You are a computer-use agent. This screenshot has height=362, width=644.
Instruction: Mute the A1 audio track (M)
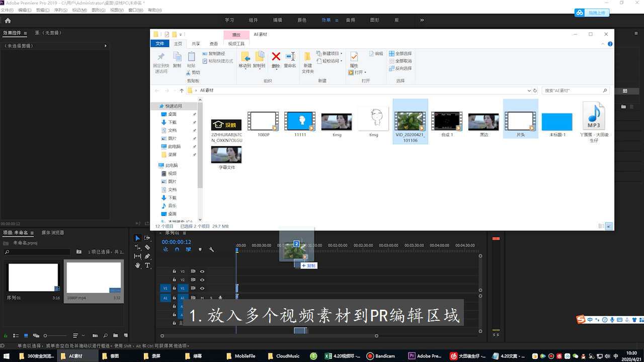pyautogui.click(x=202, y=298)
